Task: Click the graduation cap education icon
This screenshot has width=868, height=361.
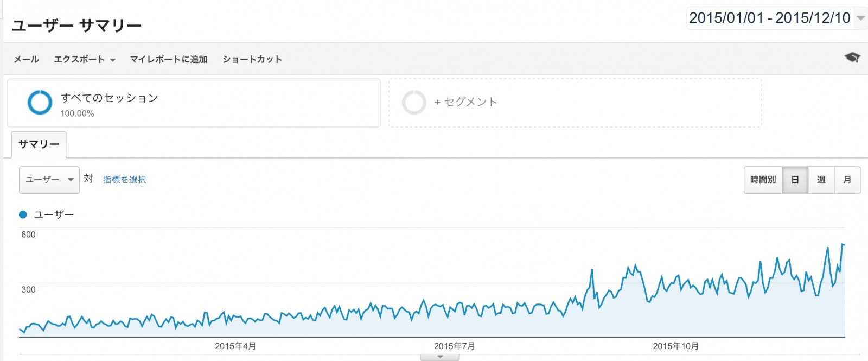Action: (852, 57)
